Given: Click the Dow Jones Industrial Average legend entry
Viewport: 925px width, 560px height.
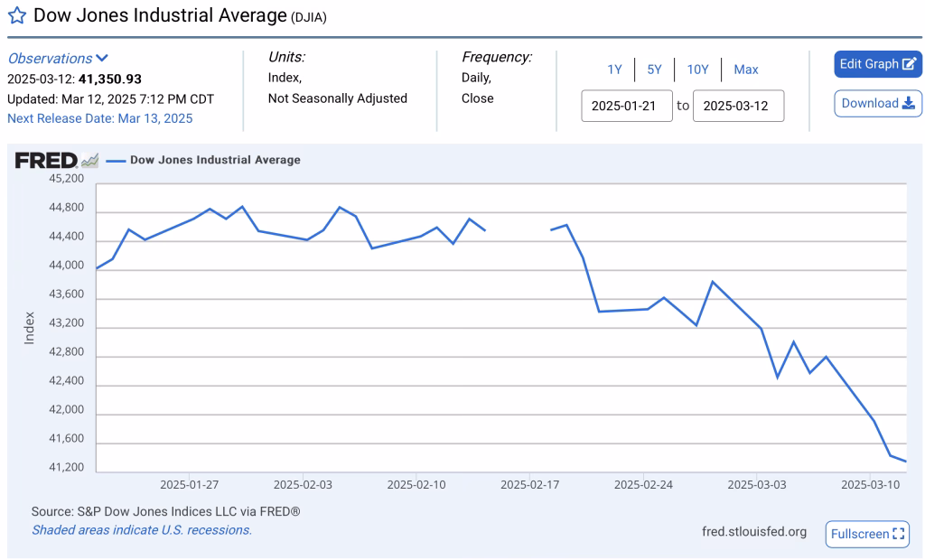Looking at the screenshot, I should 203,160.
